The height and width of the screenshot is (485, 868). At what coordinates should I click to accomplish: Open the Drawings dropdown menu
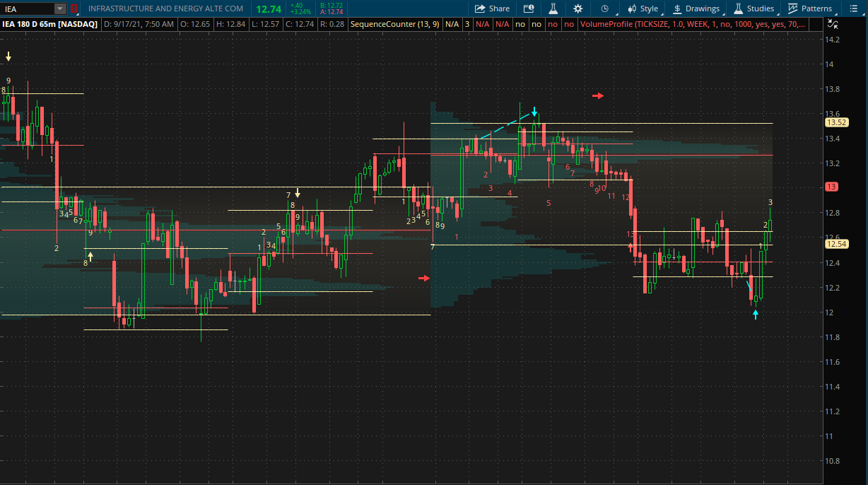click(696, 8)
